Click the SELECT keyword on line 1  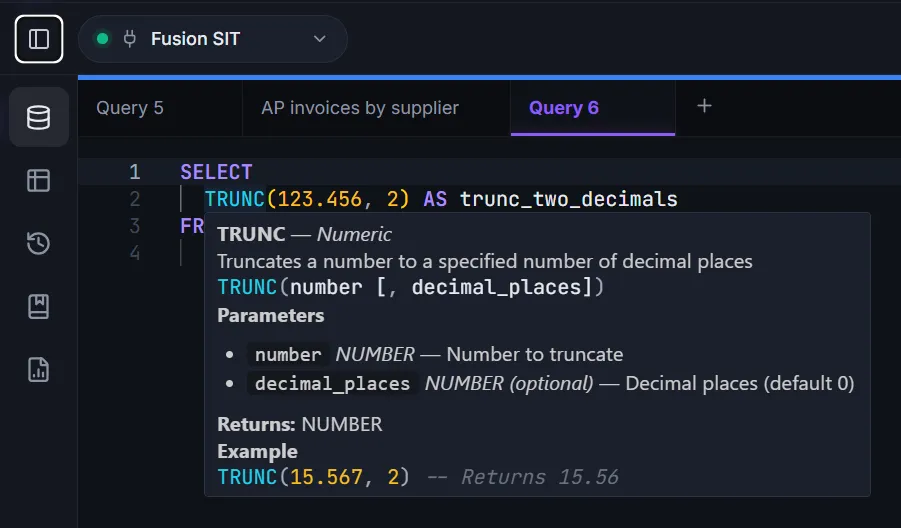click(216, 172)
